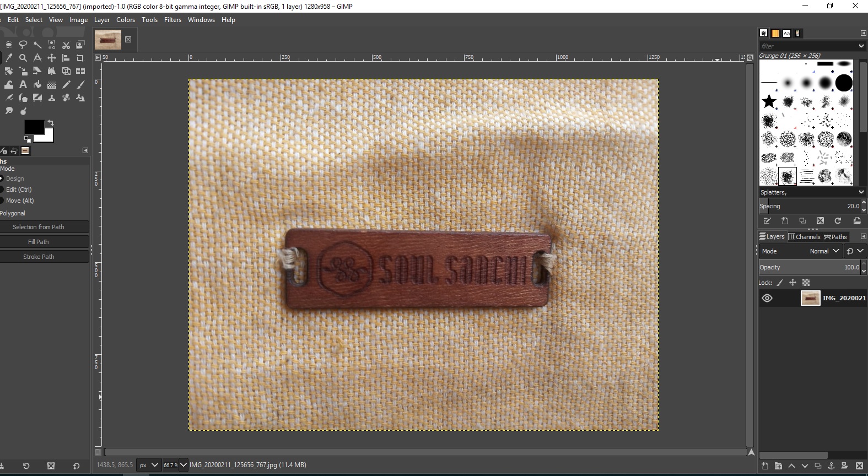Select the Ellipse Select tool
This screenshot has height=476, width=868.
pyautogui.click(x=9, y=45)
